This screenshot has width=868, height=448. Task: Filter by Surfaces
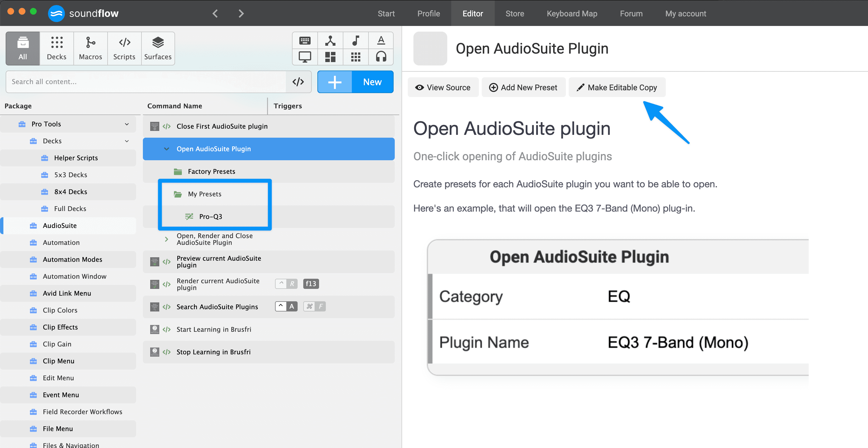point(158,48)
